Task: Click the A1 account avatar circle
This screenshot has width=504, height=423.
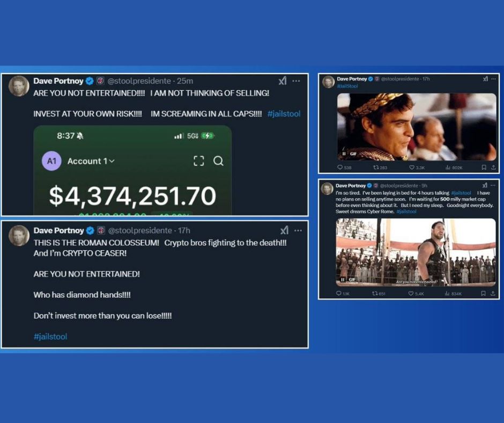Action: pyautogui.click(x=51, y=161)
